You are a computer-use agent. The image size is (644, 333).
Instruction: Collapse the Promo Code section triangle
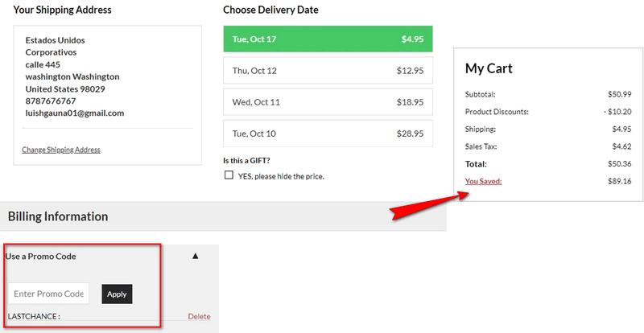click(x=195, y=256)
